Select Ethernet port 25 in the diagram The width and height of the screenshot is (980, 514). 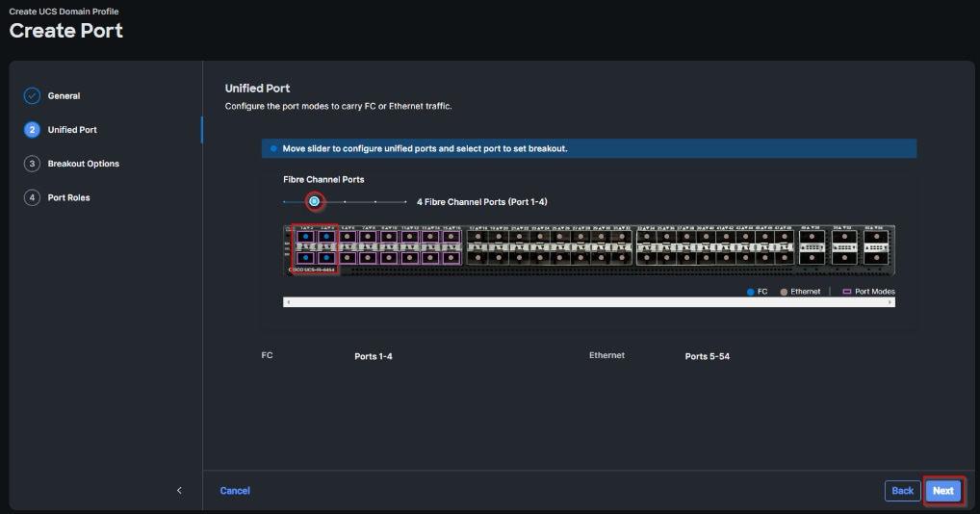click(x=560, y=237)
